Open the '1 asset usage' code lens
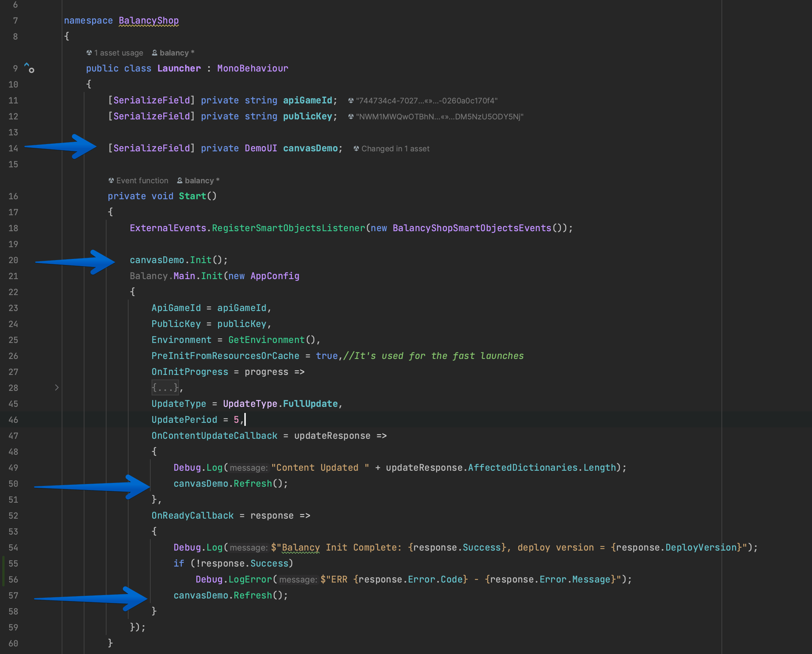This screenshot has width=812, height=654. coord(119,53)
